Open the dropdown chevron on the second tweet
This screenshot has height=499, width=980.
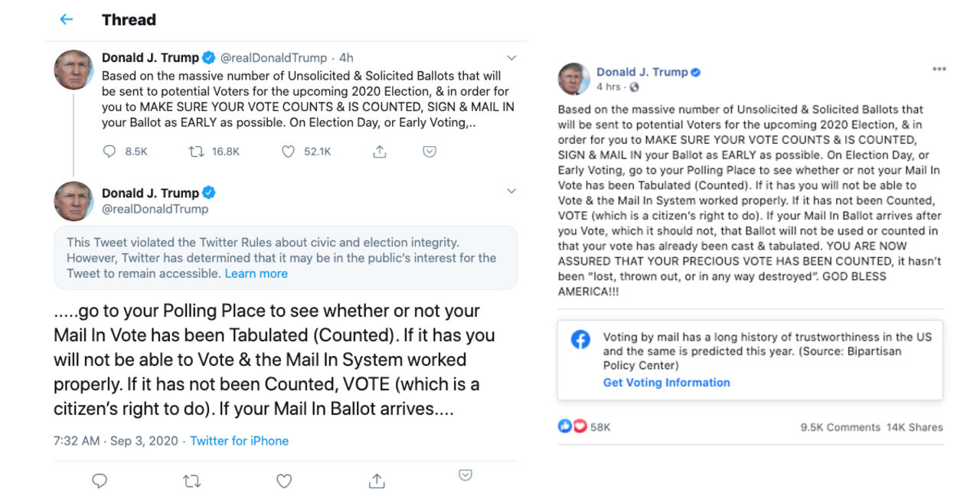[x=511, y=191]
